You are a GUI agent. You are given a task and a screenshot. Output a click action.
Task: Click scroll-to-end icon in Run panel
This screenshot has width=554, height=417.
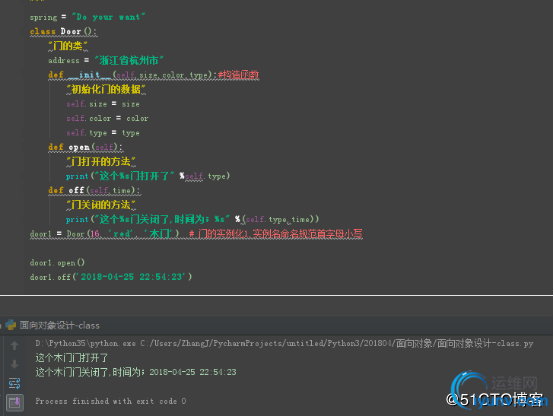point(14,403)
